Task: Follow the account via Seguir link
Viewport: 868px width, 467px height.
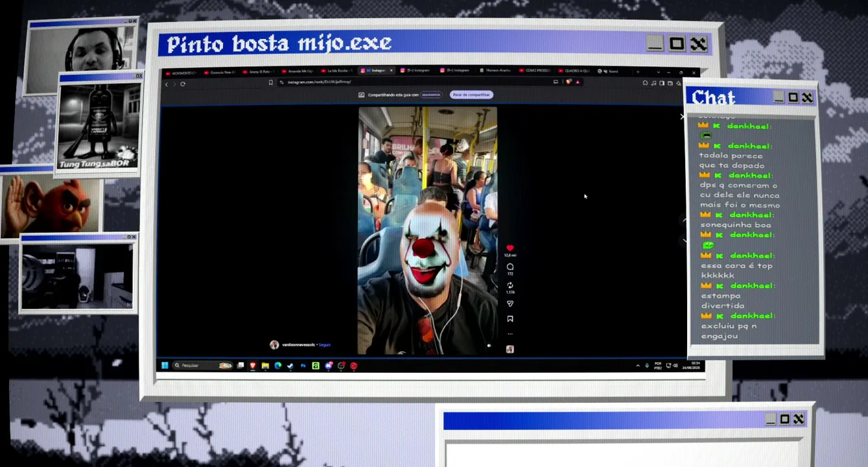Action: 324,345
